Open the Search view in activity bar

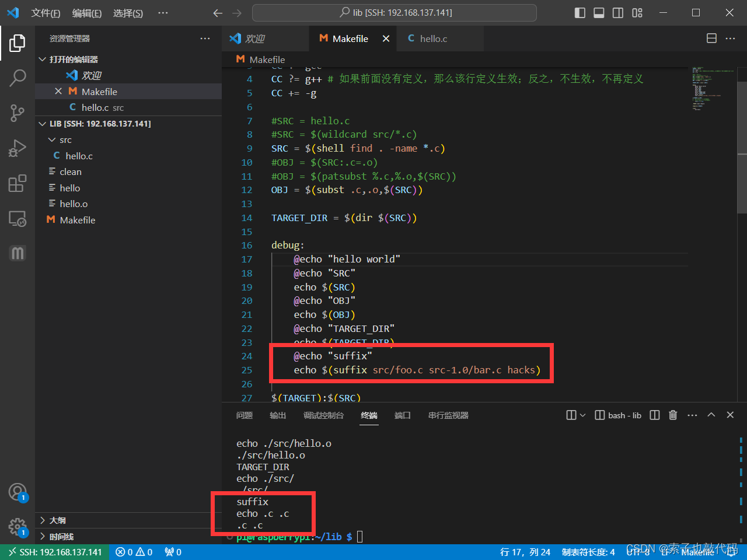(x=18, y=78)
